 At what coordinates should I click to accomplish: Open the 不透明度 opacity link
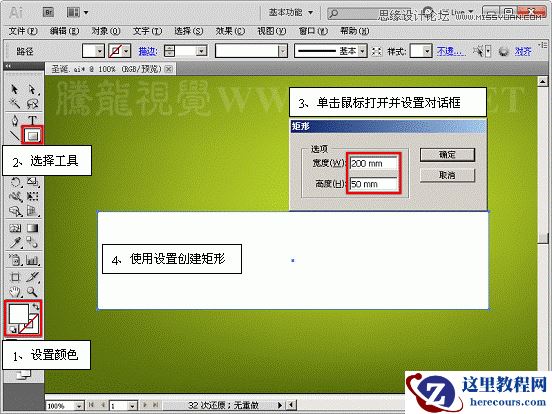click(451, 52)
